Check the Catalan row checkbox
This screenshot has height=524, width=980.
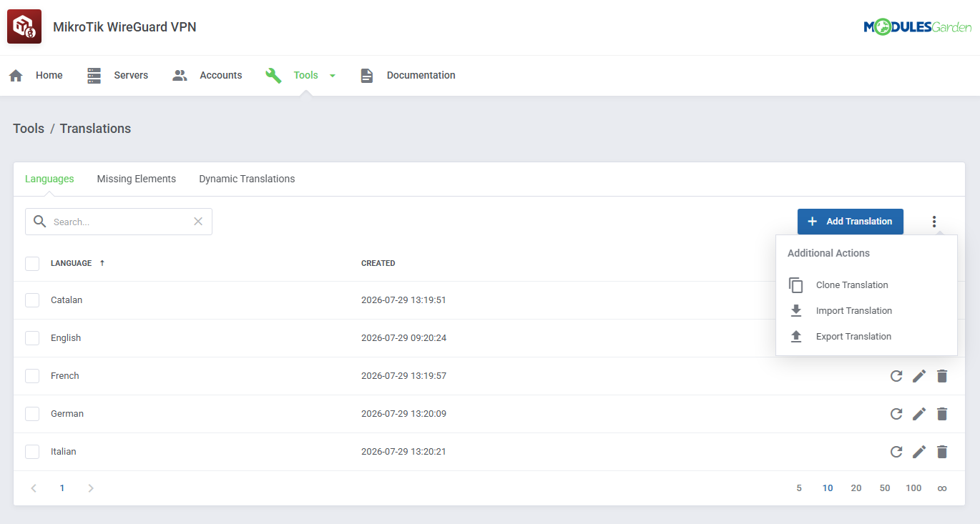[x=32, y=300]
